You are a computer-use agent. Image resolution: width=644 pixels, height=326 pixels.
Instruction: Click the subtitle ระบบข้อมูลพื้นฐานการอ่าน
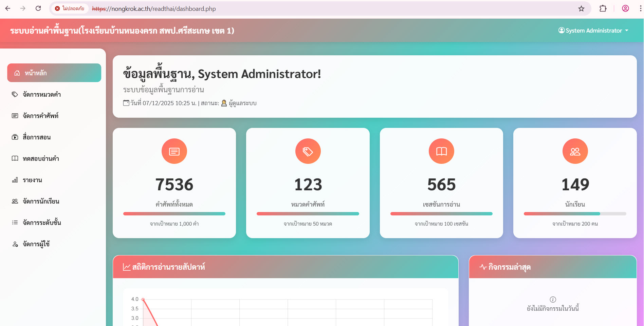point(163,90)
